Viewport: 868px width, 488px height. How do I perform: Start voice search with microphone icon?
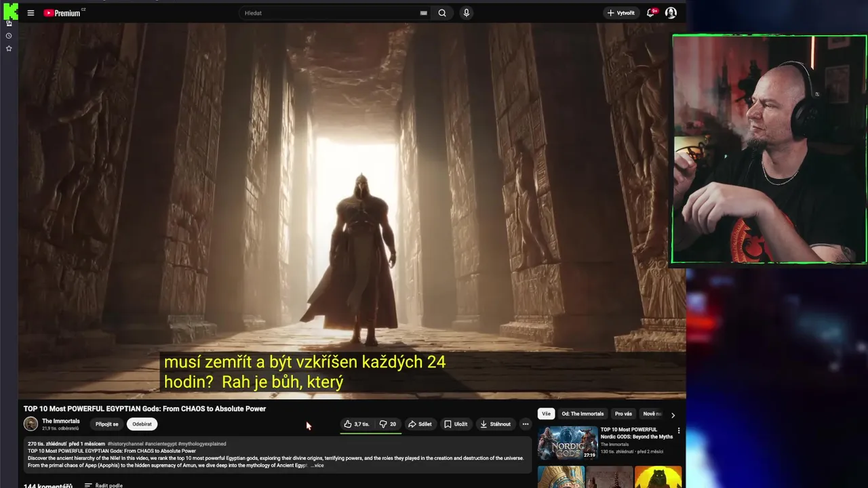pos(466,13)
